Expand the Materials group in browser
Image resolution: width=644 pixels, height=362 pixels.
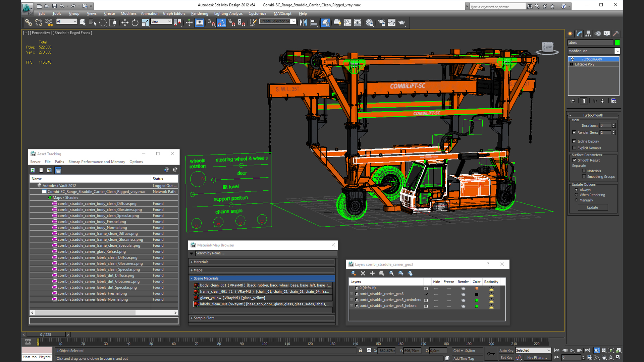[x=262, y=262]
